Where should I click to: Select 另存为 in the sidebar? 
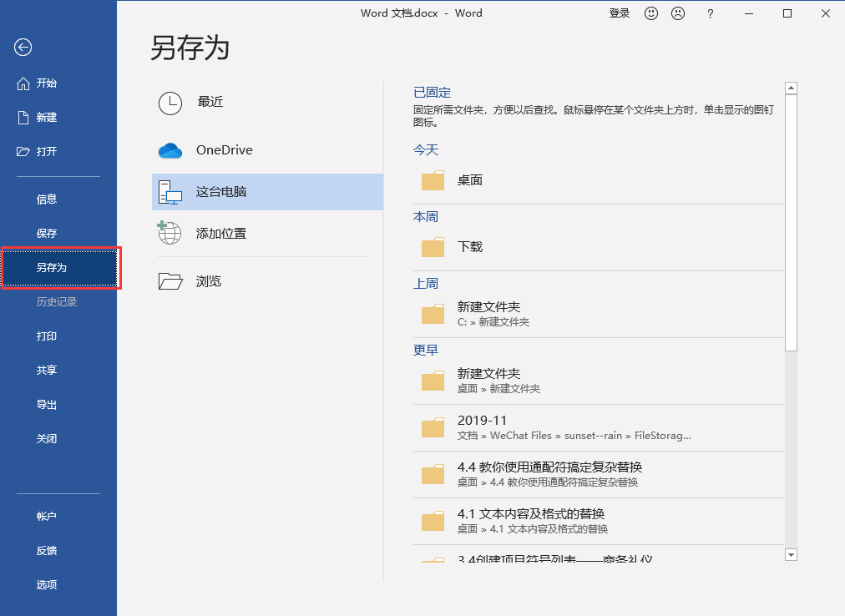tap(59, 268)
